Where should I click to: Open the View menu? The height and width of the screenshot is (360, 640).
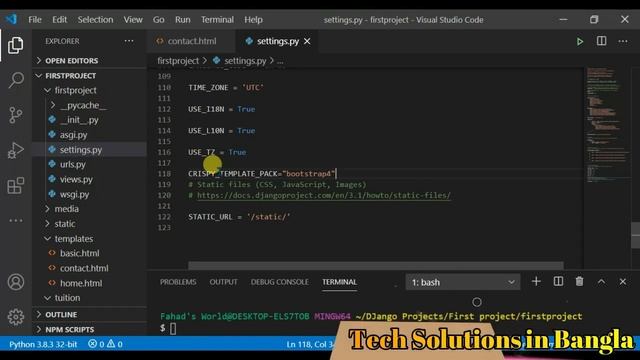coord(133,20)
